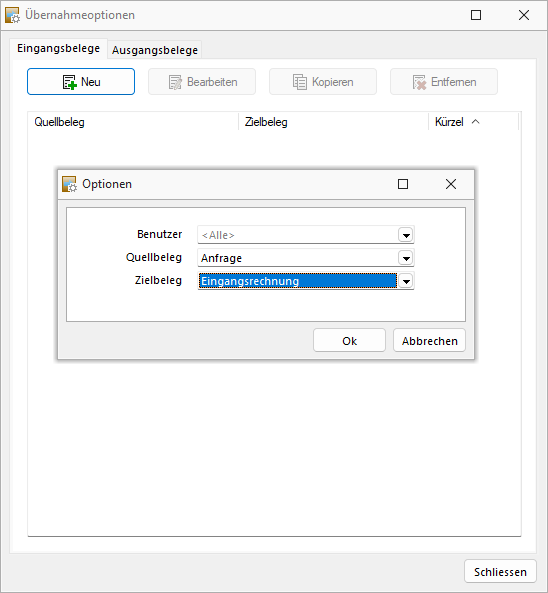Click the Abbrechen button
The height and width of the screenshot is (593, 548).
tap(429, 340)
